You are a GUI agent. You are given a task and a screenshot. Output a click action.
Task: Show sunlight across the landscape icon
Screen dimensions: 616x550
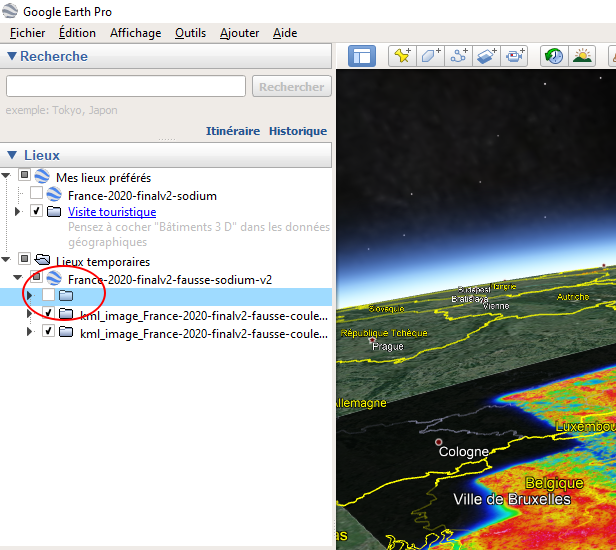[x=582, y=56]
